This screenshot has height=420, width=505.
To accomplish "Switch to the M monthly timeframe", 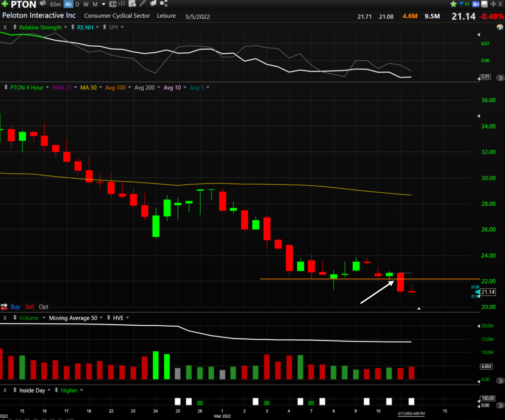I will 95,4.
